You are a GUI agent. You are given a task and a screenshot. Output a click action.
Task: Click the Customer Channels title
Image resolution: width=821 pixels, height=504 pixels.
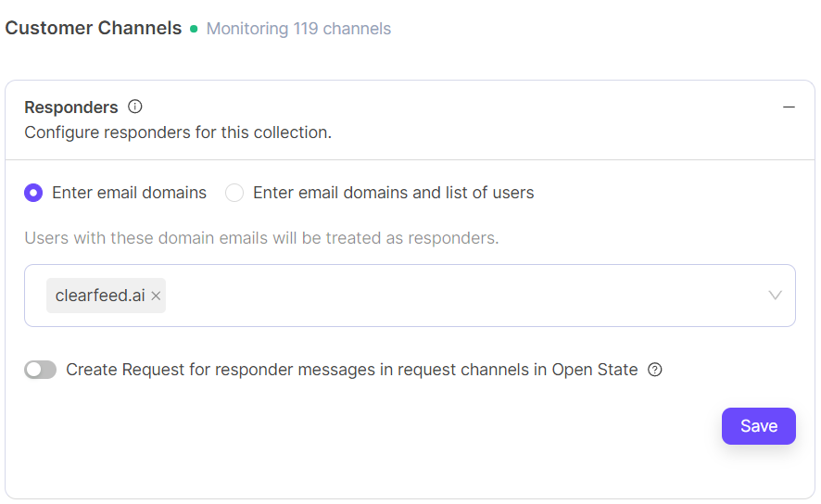pos(93,28)
